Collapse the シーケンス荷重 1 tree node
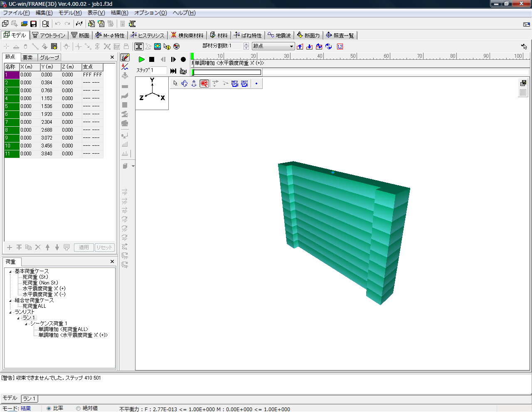This screenshot has width=532, height=412. 26,324
